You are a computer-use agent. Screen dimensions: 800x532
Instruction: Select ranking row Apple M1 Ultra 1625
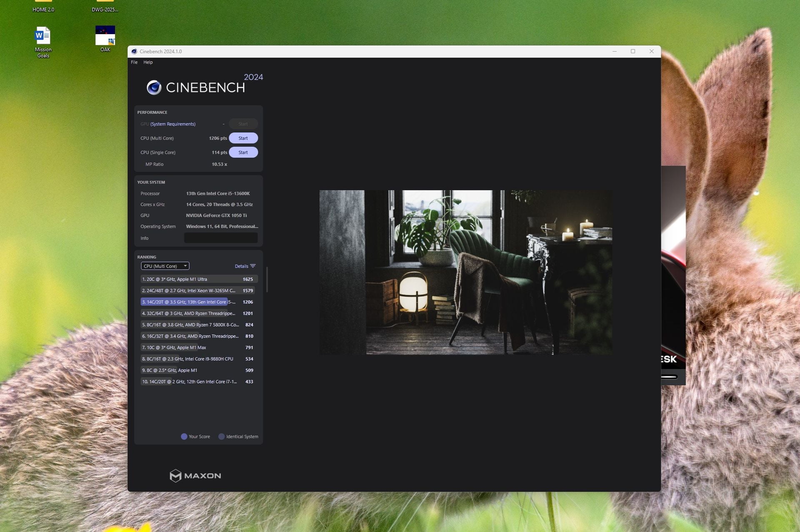[x=199, y=279]
